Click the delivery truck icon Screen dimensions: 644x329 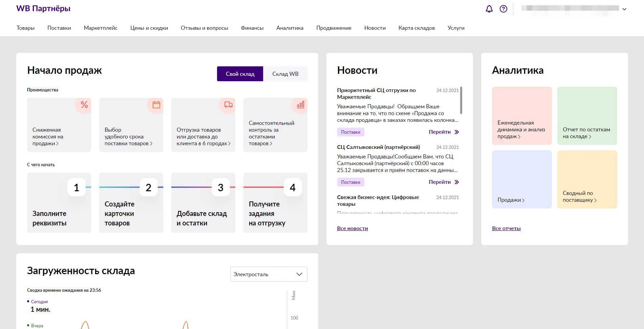point(228,105)
